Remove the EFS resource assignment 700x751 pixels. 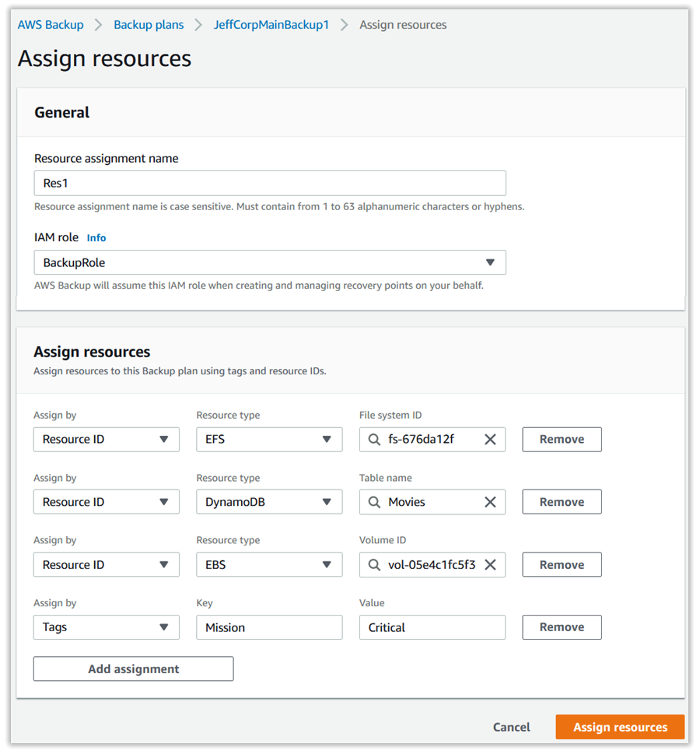pyautogui.click(x=562, y=439)
